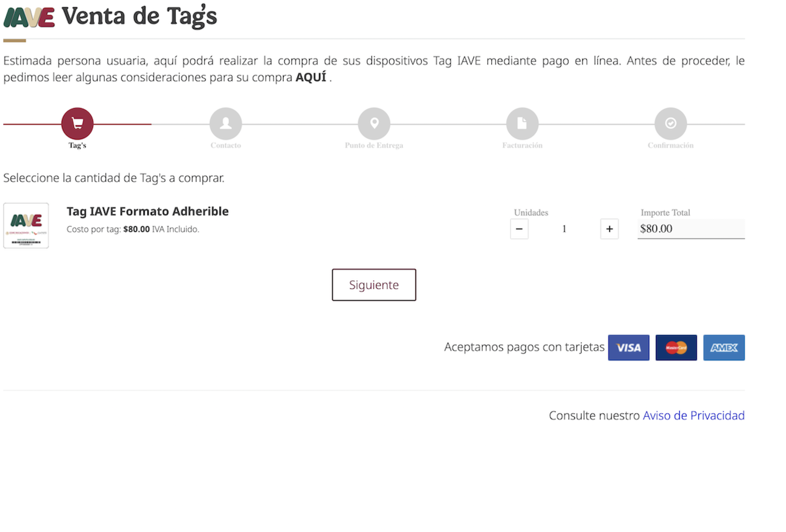Open the AQUÍ considerations link
786x532 pixels.
coord(311,77)
